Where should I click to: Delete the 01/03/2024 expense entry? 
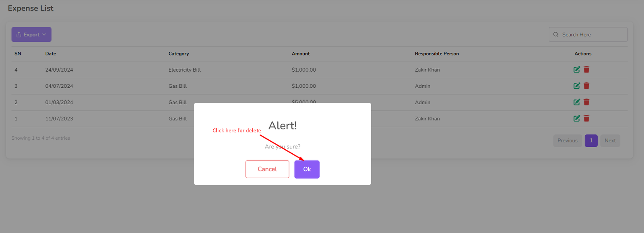click(586, 102)
